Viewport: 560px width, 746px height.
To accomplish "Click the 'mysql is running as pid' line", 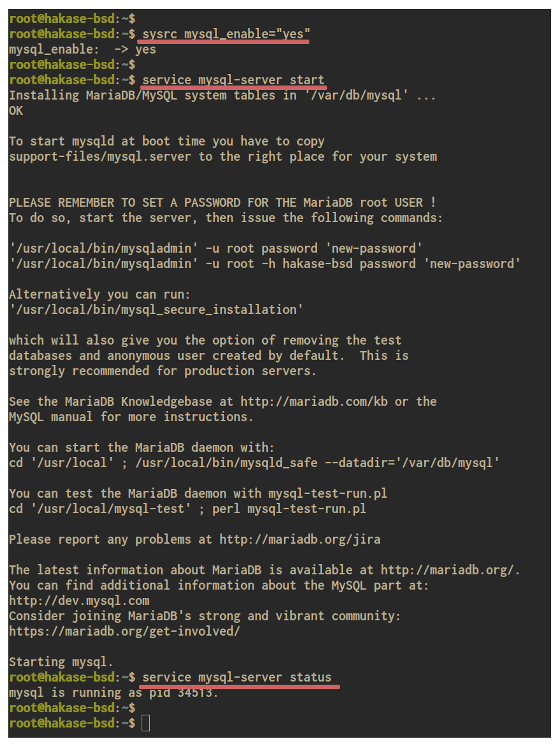I will coord(114,693).
